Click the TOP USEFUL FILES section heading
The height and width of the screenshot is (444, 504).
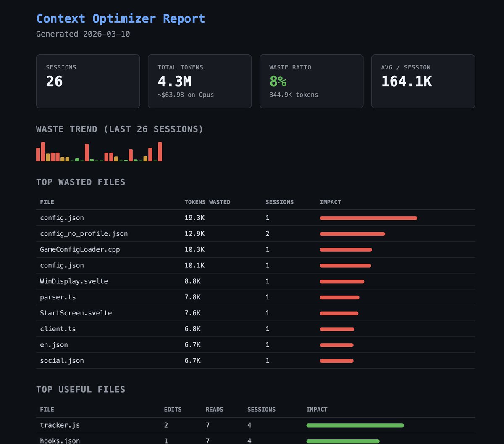pyautogui.click(x=81, y=389)
